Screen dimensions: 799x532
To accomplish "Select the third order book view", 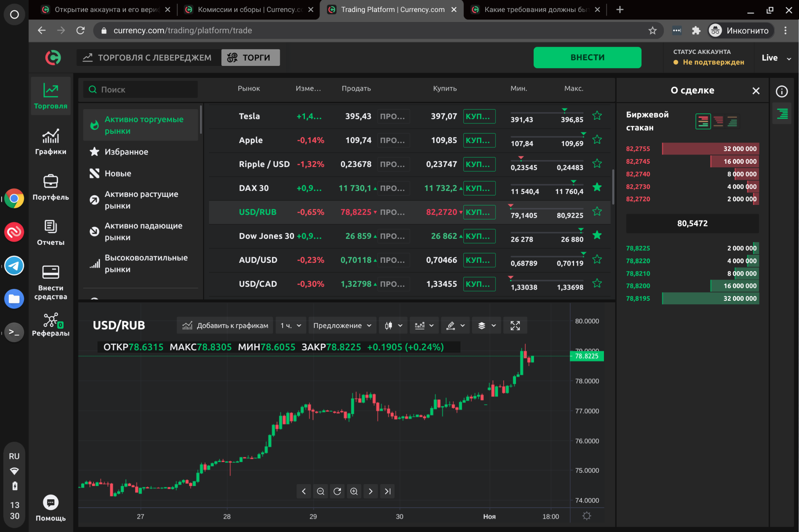I will pyautogui.click(x=732, y=121).
